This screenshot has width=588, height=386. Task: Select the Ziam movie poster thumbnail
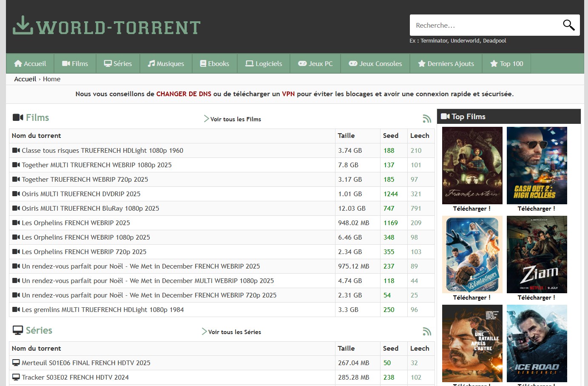(x=537, y=254)
